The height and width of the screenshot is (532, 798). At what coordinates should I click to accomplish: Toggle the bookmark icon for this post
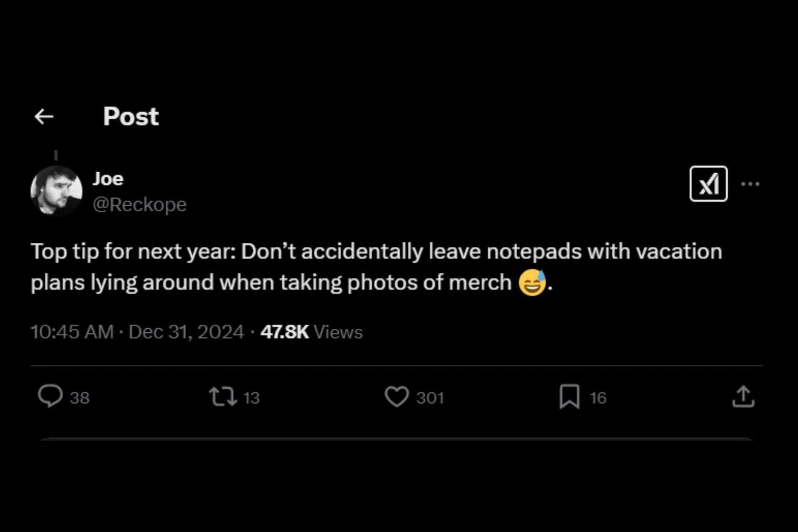tap(569, 397)
